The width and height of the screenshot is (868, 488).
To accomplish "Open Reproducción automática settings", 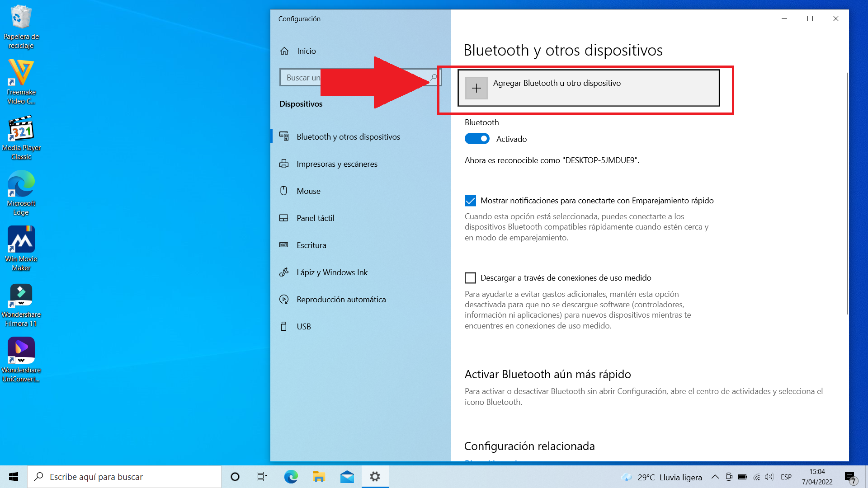I will (x=341, y=300).
